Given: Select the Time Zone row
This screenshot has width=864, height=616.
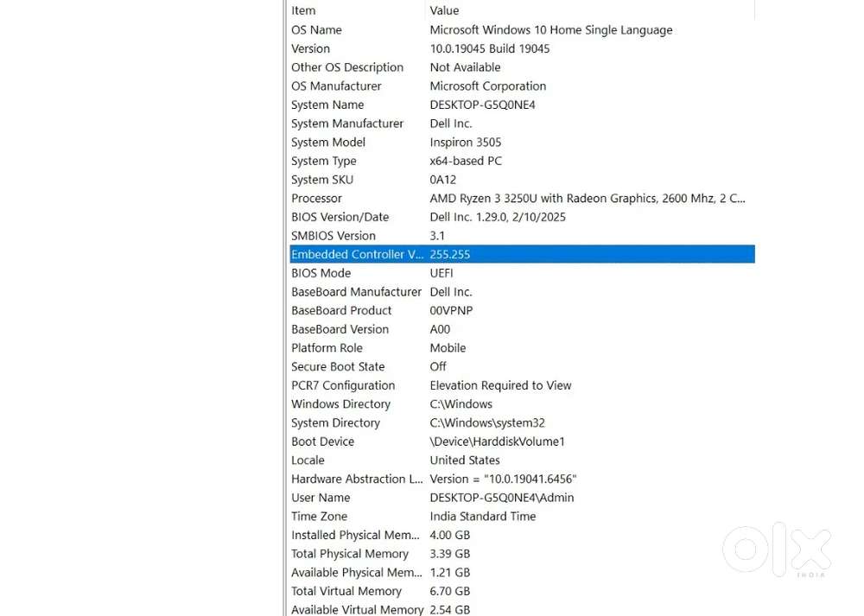Looking at the screenshot, I should 523,517.
